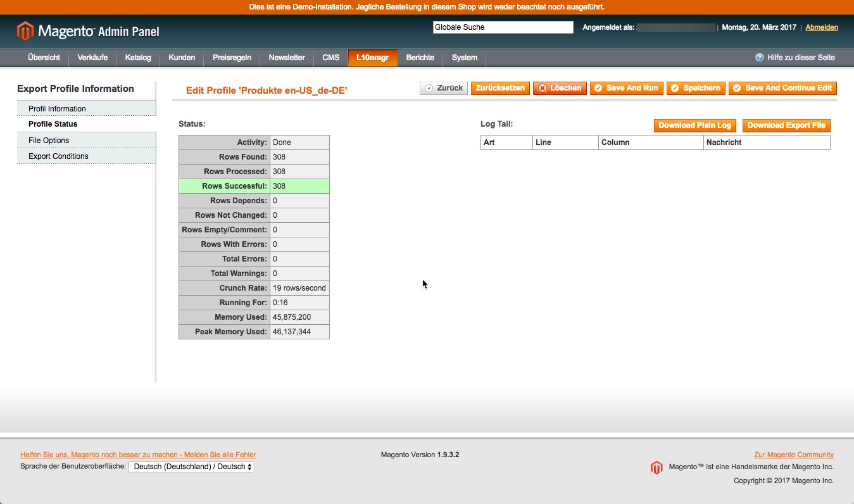Open the interface language dropdown
This screenshot has height=504, width=854.
coord(191,467)
